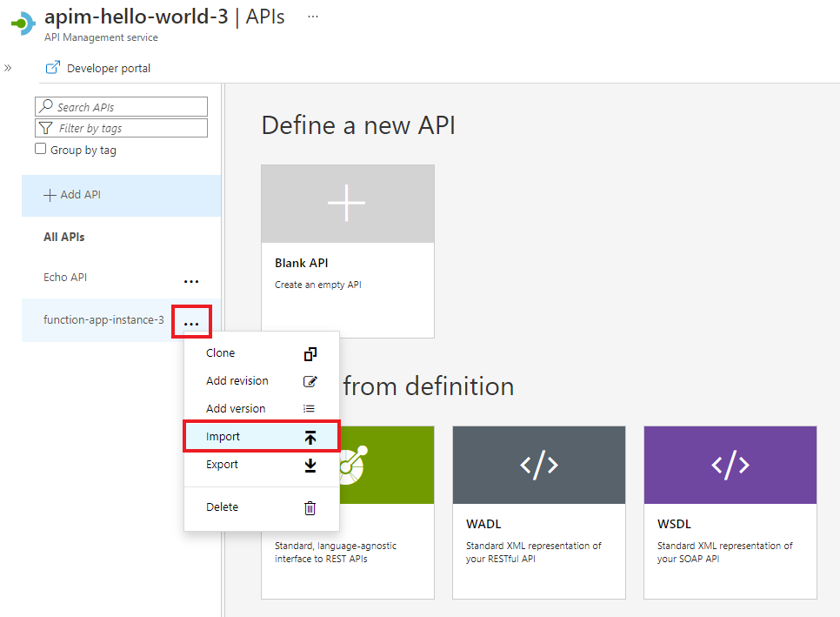Click the Clone icon in the context menu
This screenshot has width=840, height=617.
coord(310,353)
